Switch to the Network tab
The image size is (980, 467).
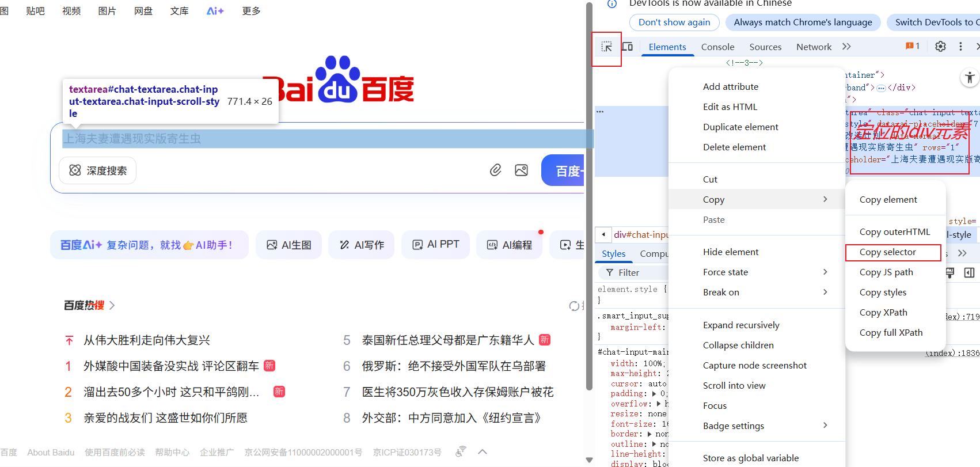(x=814, y=47)
